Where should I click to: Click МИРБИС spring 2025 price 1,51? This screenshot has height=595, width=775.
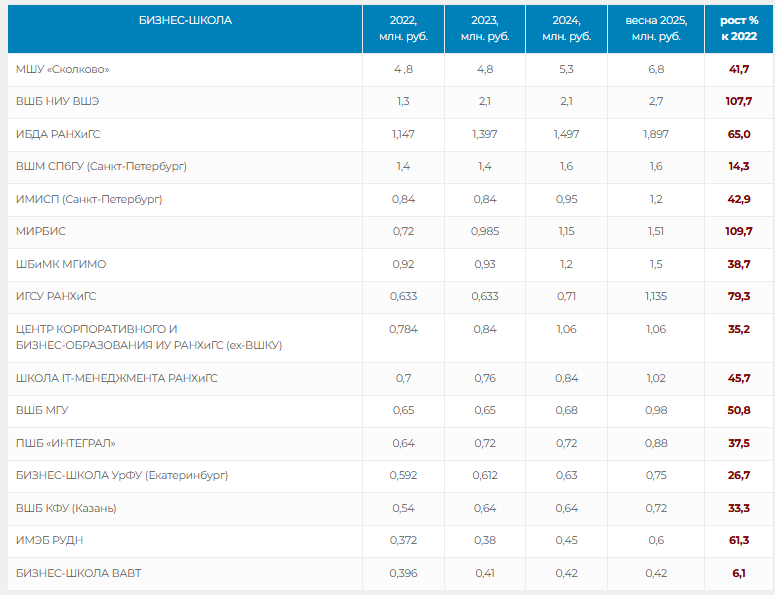pyautogui.click(x=656, y=231)
